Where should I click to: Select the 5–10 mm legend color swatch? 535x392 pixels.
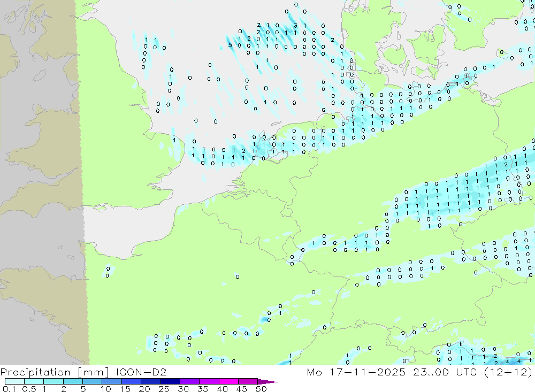click(x=93, y=381)
